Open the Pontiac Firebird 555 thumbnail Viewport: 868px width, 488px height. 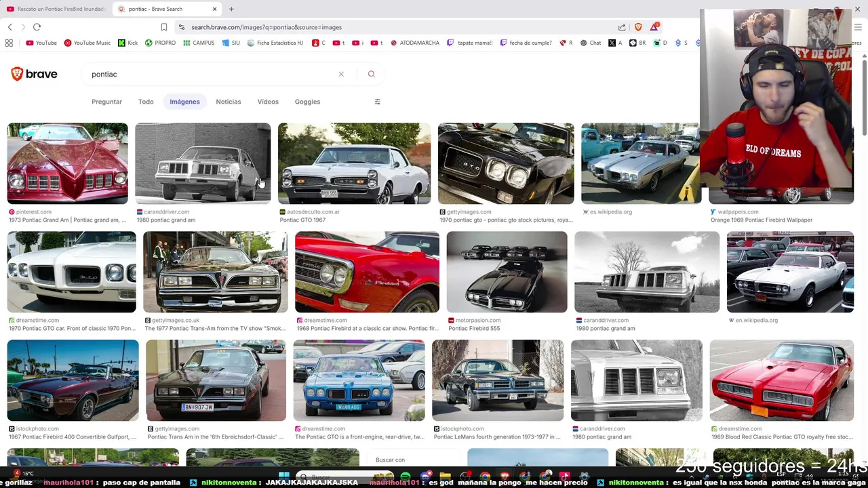pos(507,272)
